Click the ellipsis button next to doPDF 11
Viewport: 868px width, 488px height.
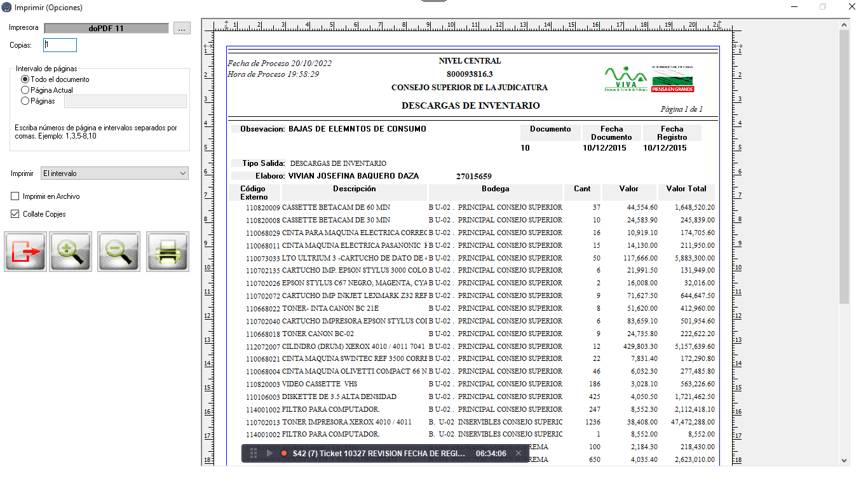click(182, 29)
